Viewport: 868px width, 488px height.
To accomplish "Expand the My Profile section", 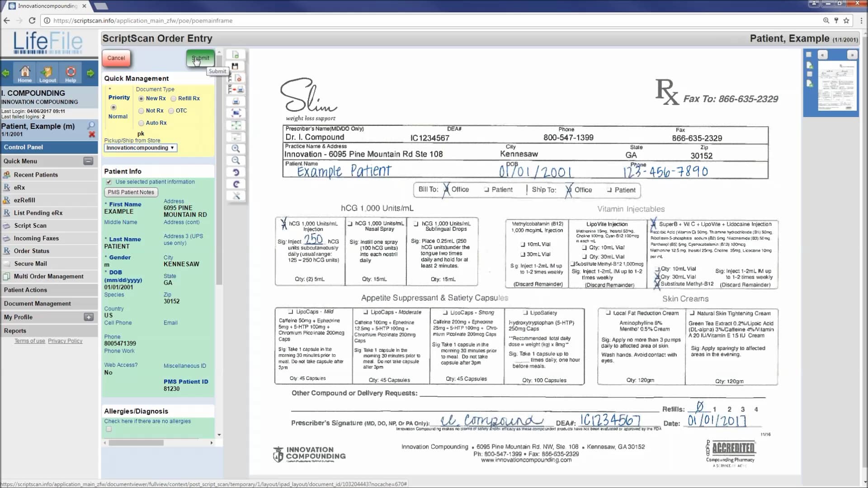I will coord(89,317).
